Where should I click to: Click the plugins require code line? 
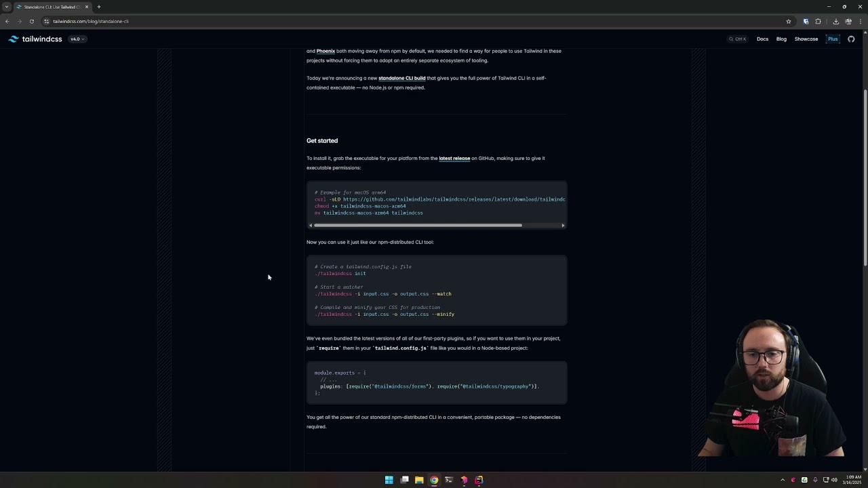click(429, 386)
